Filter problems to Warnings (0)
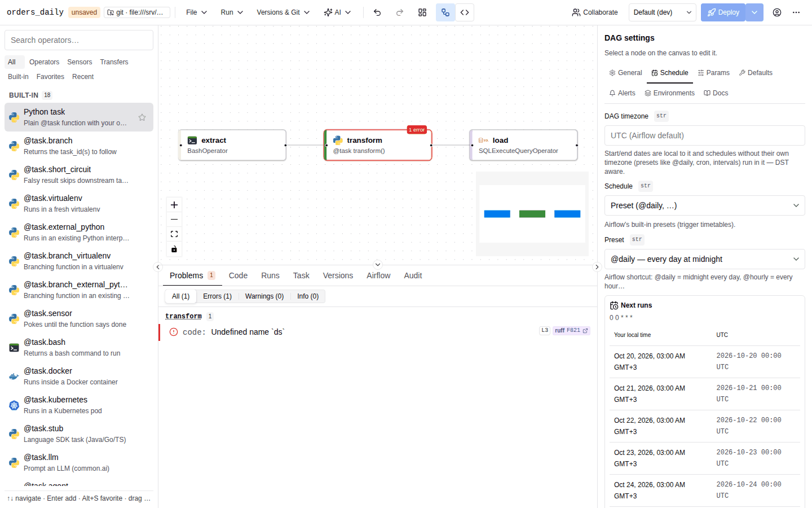Screen dimensions: 812x508 tap(264, 296)
